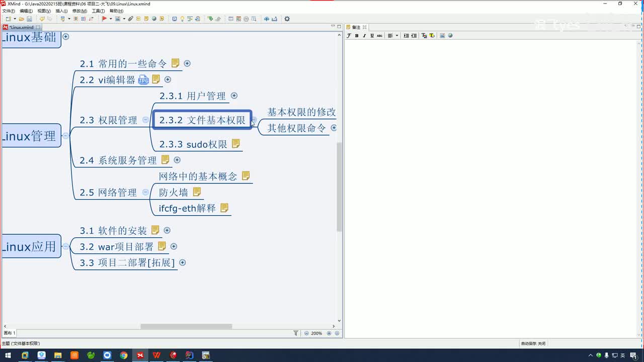Open alignment dropdown in notes toolbar
Image resolution: width=644 pixels, height=362 pixels.
(397, 36)
